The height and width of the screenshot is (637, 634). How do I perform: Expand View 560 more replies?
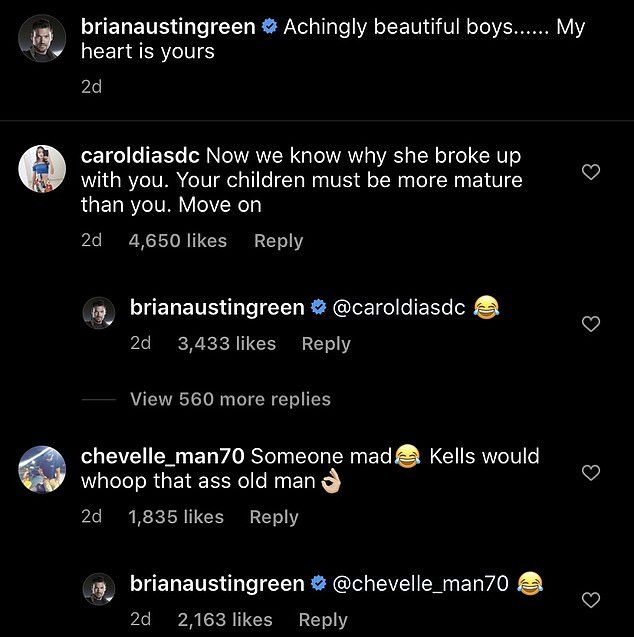tap(230, 399)
